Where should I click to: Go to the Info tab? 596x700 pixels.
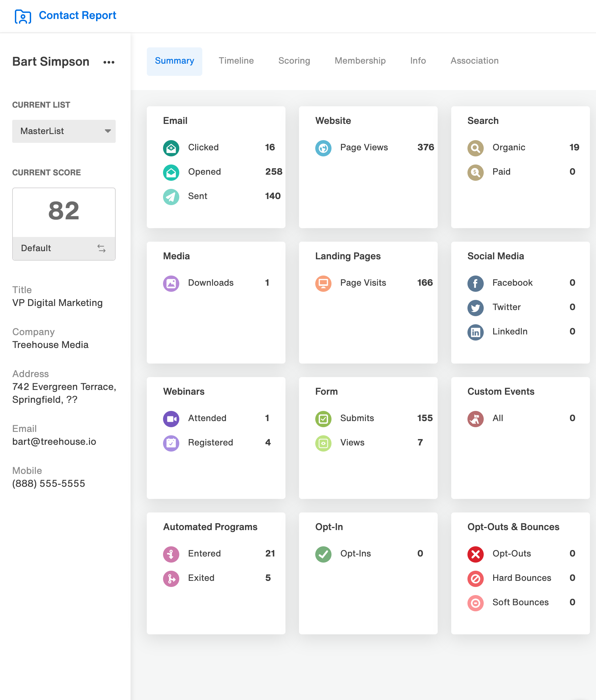tap(418, 61)
